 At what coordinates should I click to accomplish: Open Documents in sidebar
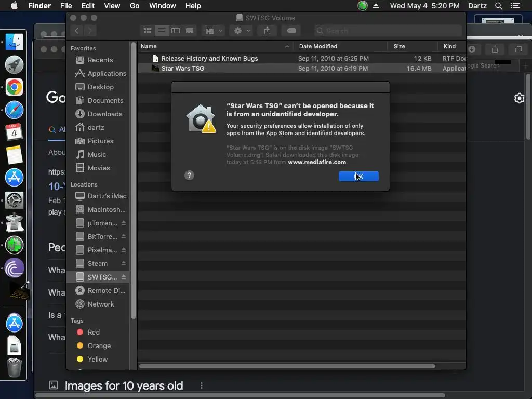[x=98, y=101]
